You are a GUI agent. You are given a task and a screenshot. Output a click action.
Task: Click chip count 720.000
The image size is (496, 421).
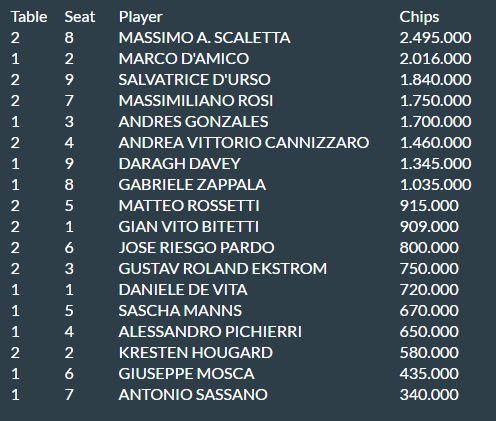[x=429, y=290]
